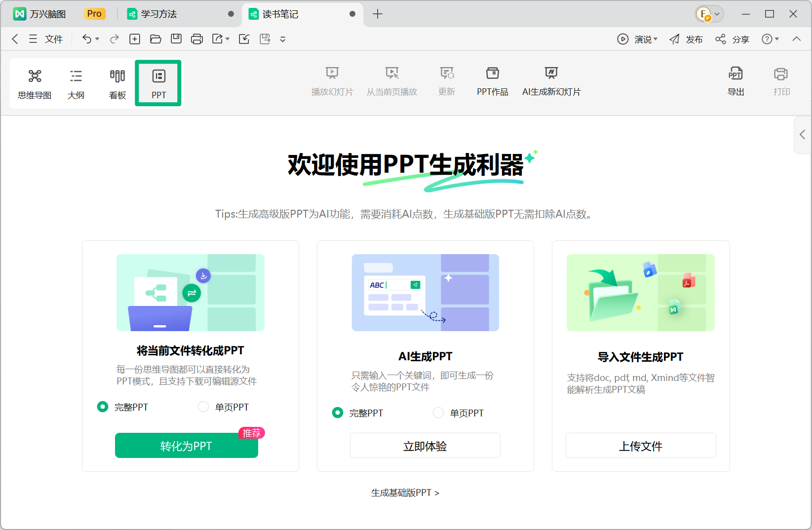Image resolution: width=812 pixels, height=530 pixels.
Task: Click the 分享 share icon
Action: tap(721, 39)
